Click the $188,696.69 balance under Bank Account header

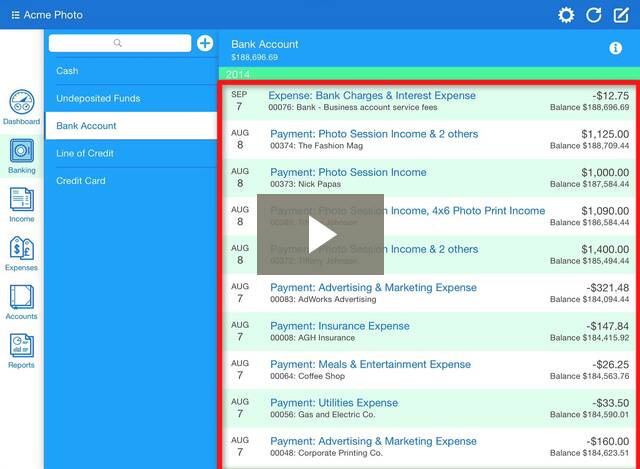254,57
